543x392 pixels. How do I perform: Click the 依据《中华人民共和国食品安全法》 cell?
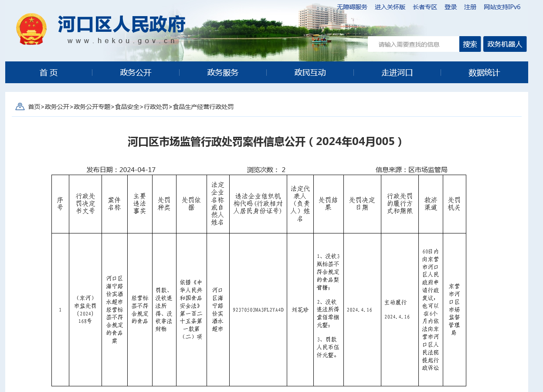tap(191, 310)
